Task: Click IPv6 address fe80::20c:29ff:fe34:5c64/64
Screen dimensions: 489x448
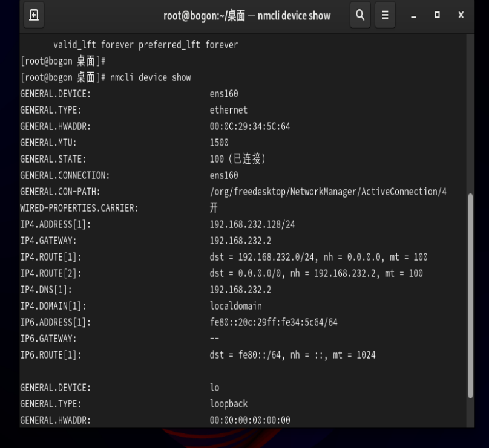Action: point(274,322)
